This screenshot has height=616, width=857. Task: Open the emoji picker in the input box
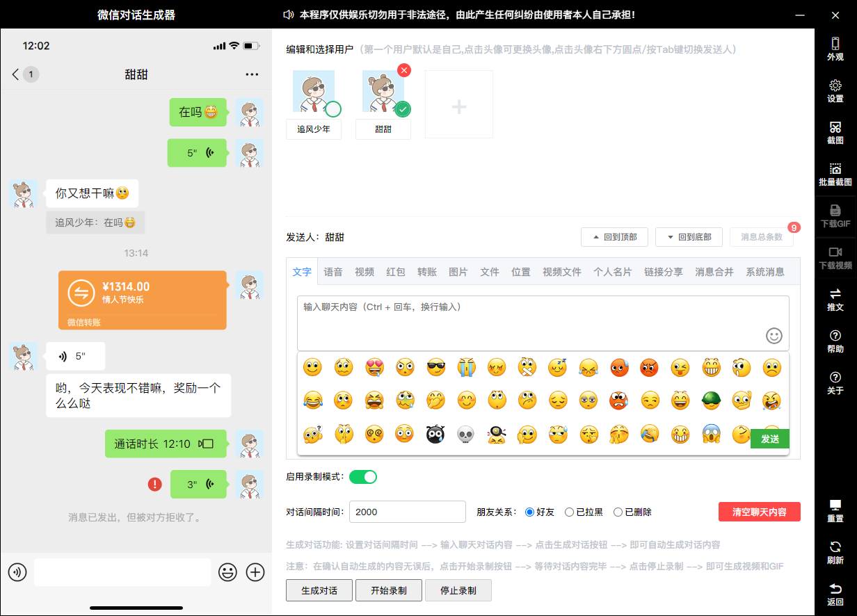[x=774, y=335]
